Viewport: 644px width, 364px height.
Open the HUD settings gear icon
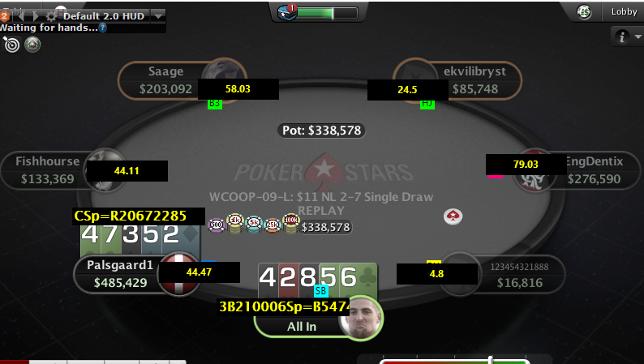(51, 16)
